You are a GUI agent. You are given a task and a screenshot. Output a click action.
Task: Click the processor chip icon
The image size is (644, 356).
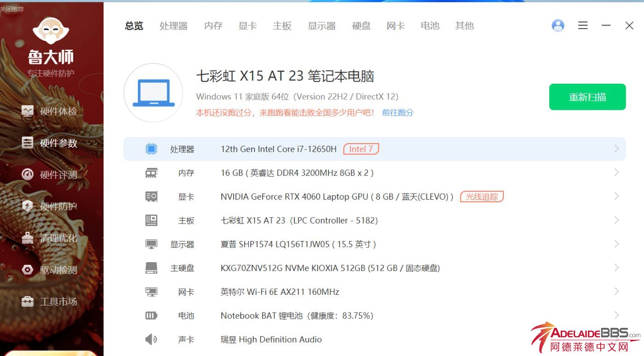(151, 149)
